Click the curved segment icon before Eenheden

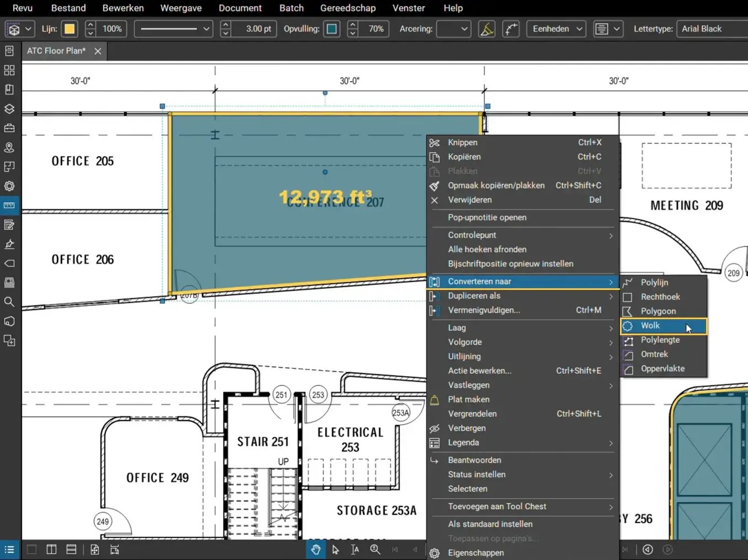[511, 29]
